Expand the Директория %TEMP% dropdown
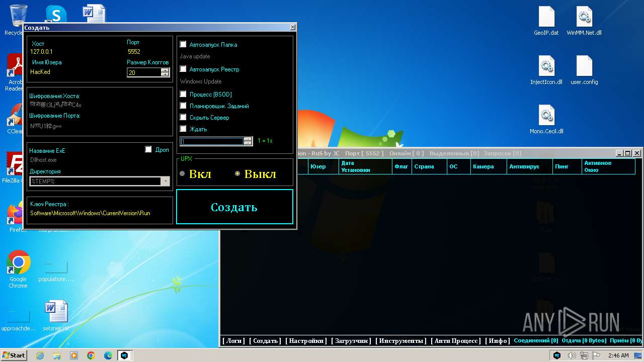The height and width of the screenshot is (362, 644). 166,182
